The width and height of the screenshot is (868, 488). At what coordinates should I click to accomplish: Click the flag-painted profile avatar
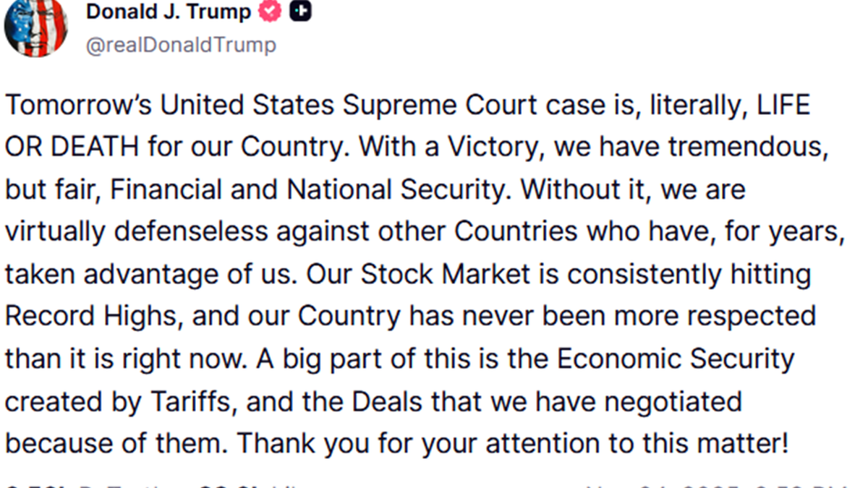point(35,27)
